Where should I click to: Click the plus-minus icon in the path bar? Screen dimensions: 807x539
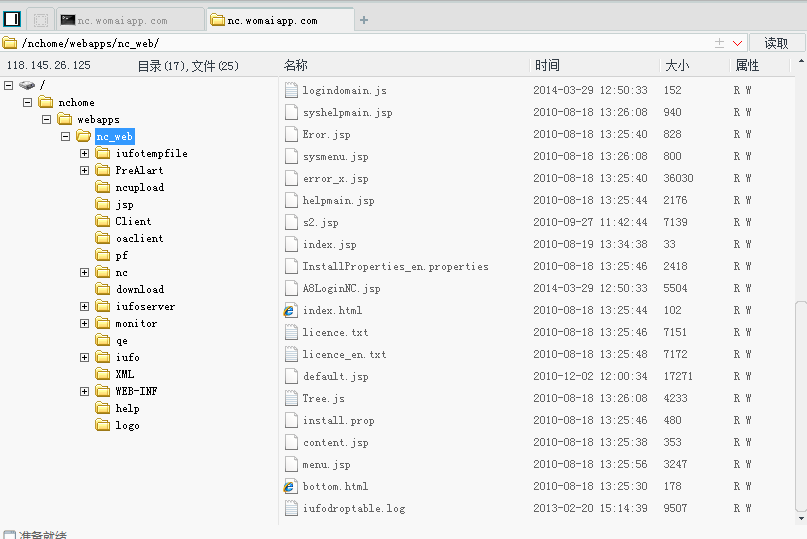tap(720, 43)
